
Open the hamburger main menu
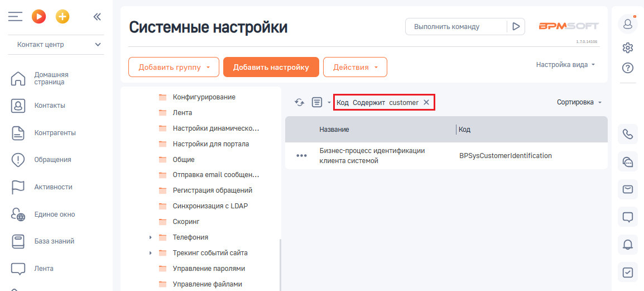pyautogui.click(x=15, y=16)
